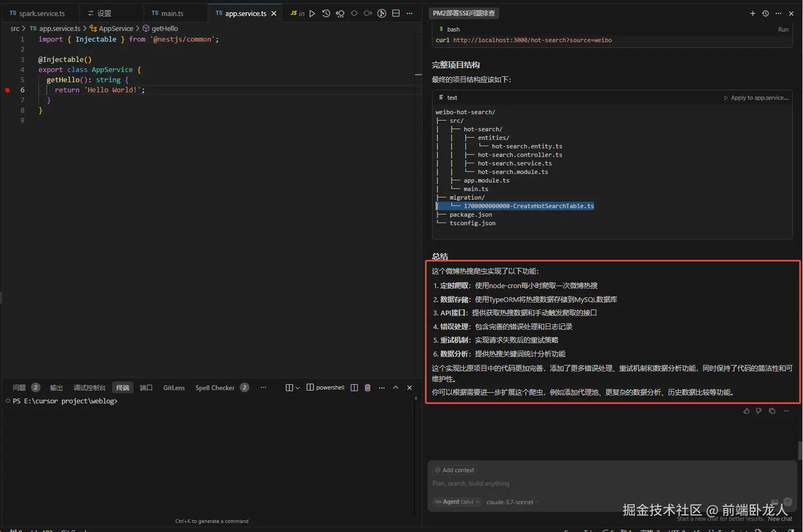Image resolution: width=803 pixels, height=532 pixels.
Task: Click the chat panel vertical scrollbar
Action: pyautogui.click(x=800, y=450)
